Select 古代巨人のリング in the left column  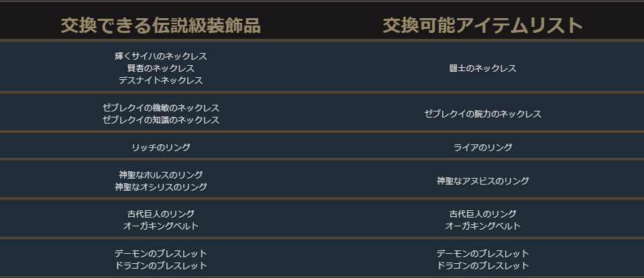(160, 214)
